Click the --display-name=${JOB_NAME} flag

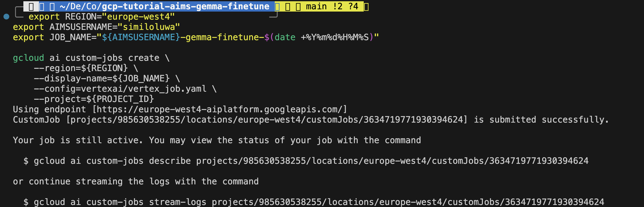click(102, 78)
